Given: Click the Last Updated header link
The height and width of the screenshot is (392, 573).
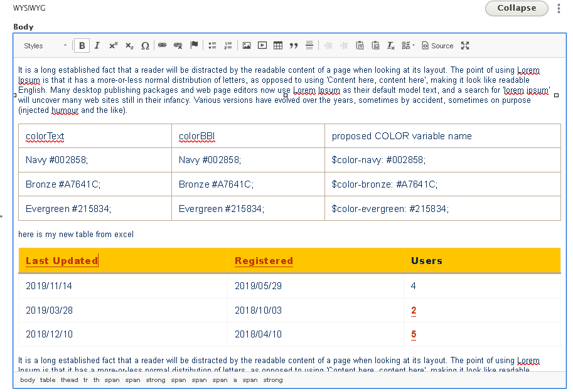Looking at the screenshot, I should (x=62, y=261).
